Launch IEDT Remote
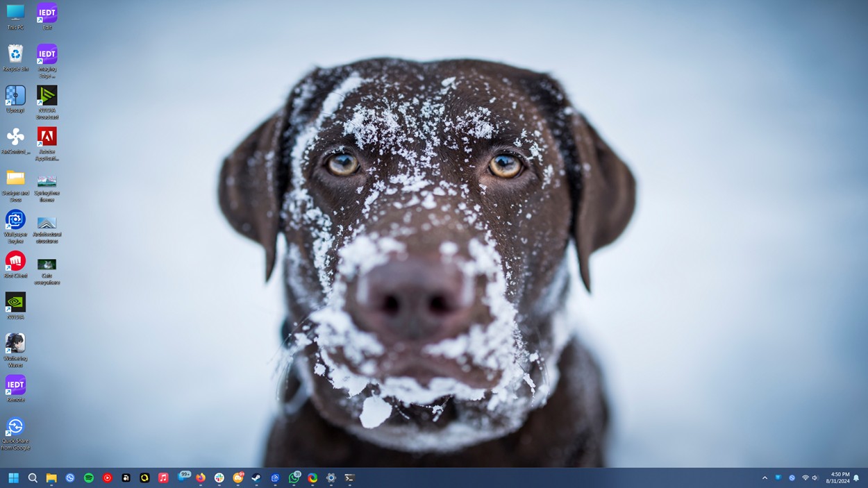Viewport: 868px width, 488px height. 15,385
